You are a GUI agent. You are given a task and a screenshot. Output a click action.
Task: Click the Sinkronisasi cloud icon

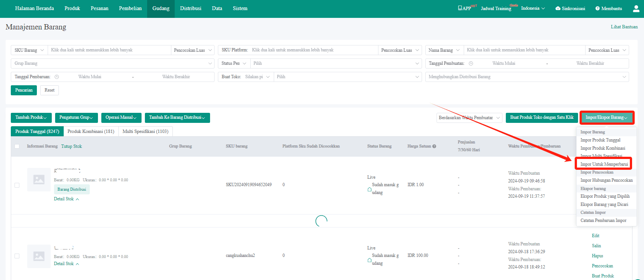point(558,8)
